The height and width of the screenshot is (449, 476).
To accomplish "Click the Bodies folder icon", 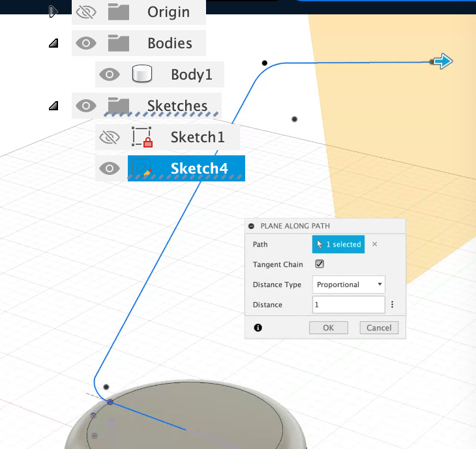I will pos(119,43).
